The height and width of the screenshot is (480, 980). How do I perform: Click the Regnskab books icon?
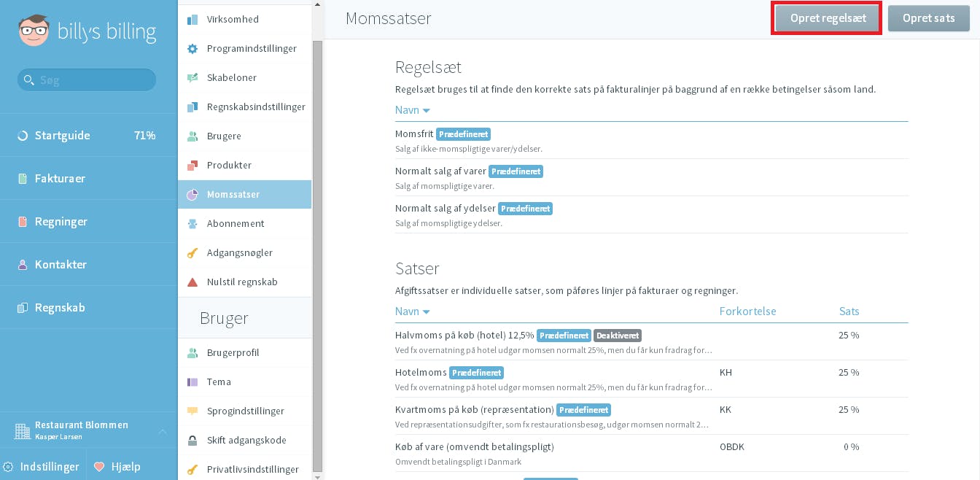[23, 308]
